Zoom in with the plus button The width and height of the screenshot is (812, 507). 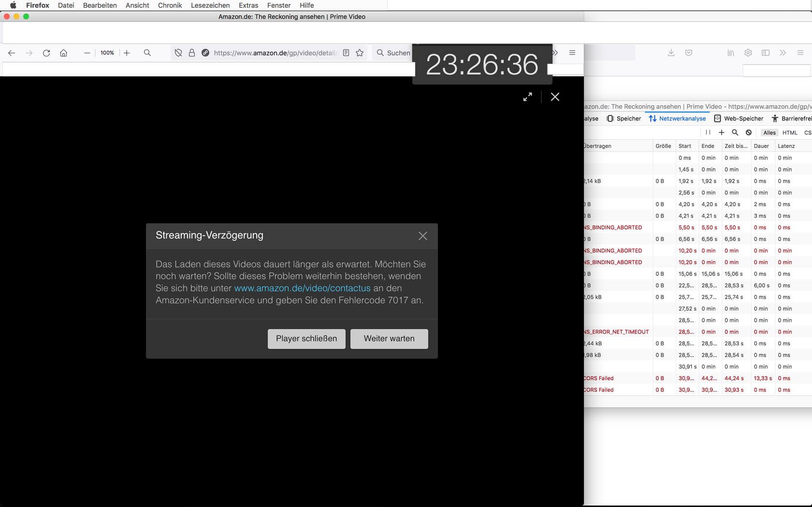[127, 53]
